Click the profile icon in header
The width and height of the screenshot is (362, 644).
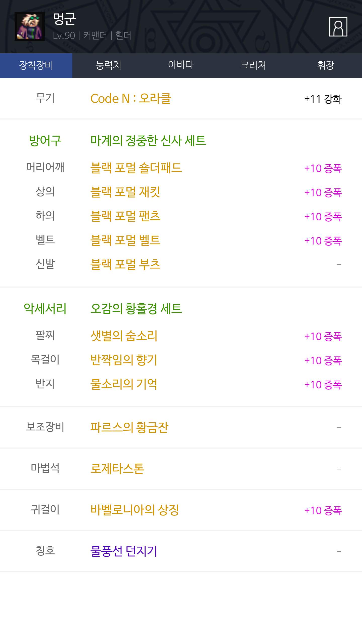338,27
